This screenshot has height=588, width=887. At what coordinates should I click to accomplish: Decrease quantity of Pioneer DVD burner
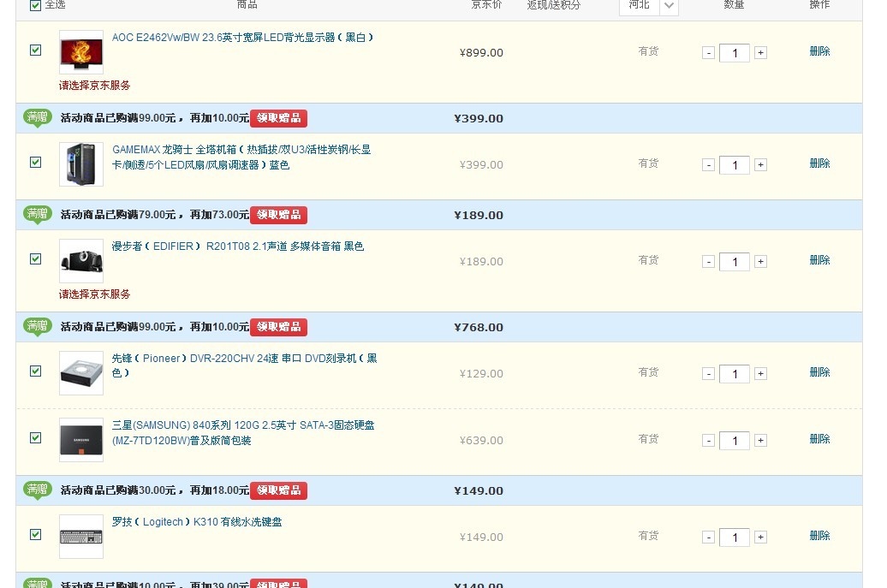708,374
